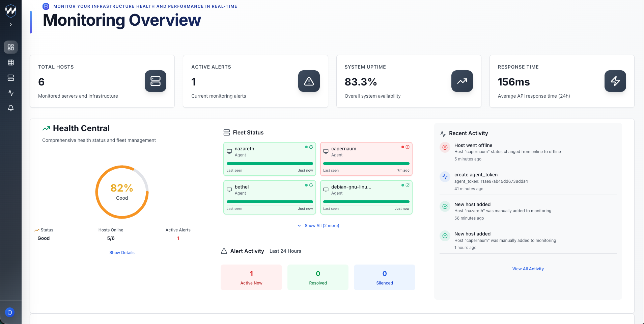Viewport: 644px width, 324px height.
Task: Open the debian-gnu-linu... host card
Action: (x=366, y=197)
